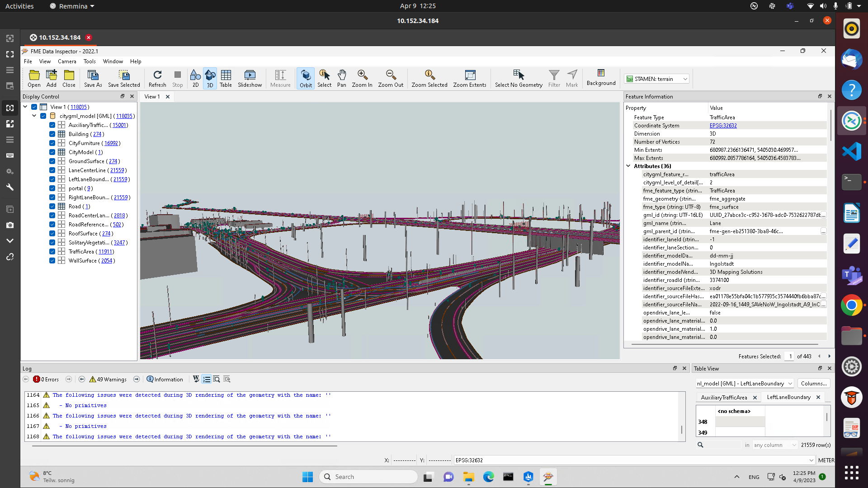Open the Table view icon

click(x=226, y=78)
